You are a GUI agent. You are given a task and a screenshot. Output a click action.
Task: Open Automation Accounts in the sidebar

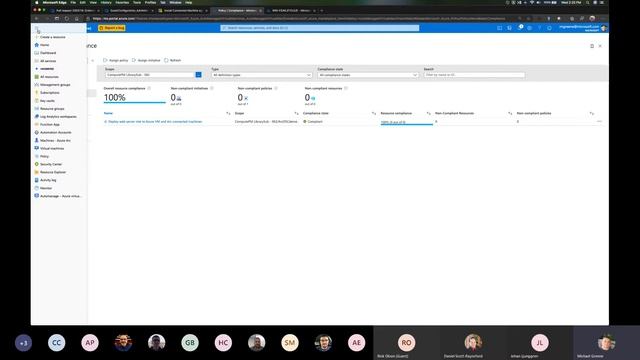pyautogui.click(x=56, y=132)
